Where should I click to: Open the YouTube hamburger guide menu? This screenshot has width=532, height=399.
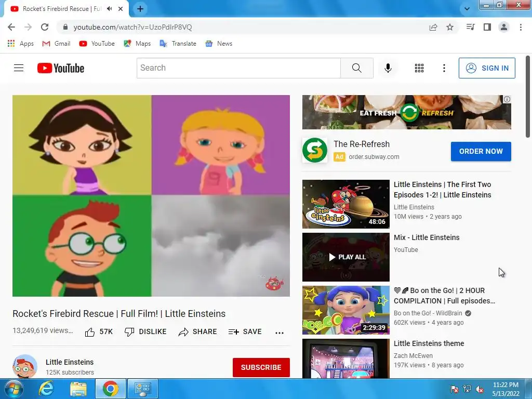19,68
